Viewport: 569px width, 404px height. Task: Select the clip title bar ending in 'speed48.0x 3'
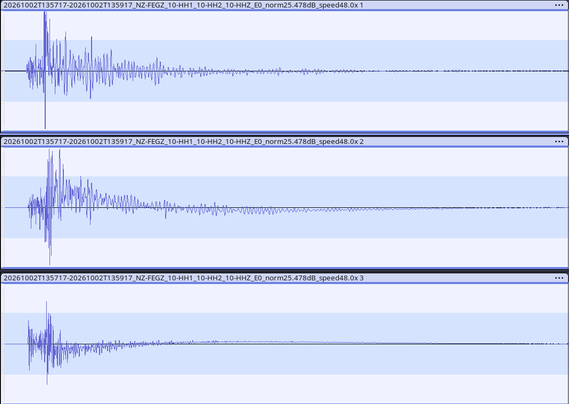point(284,278)
